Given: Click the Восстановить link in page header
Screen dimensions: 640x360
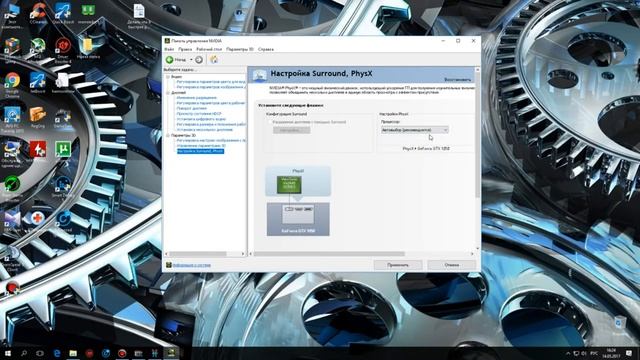Looking at the screenshot, I should [457, 80].
